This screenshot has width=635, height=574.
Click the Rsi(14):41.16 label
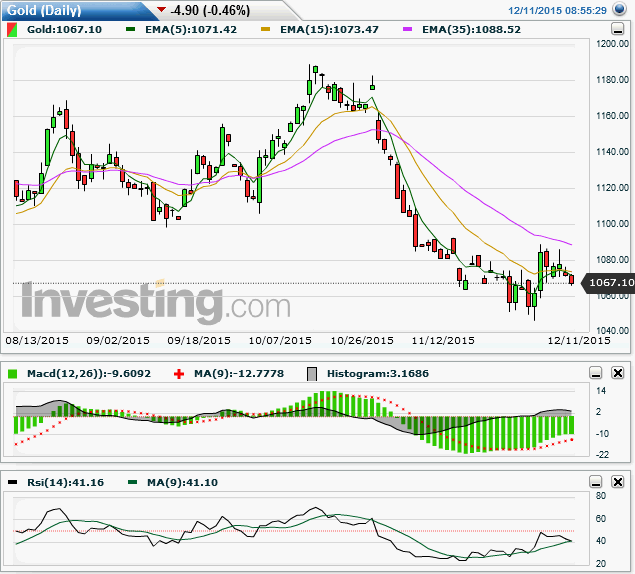click(x=65, y=482)
